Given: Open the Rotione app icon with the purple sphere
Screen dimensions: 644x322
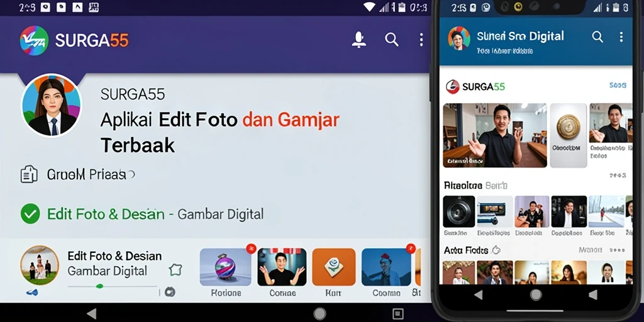Looking at the screenshot, I should click(226, 267).
